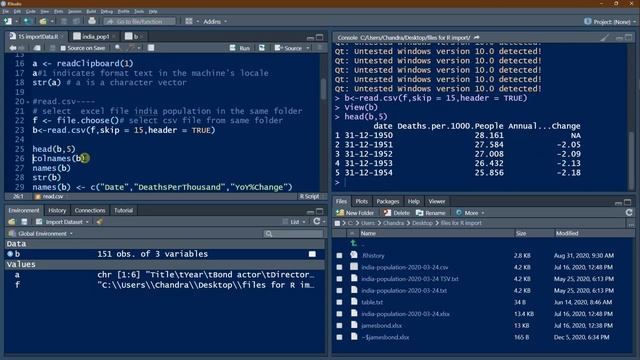Check the box for ~$jamesbond.xlsx
This screenshot has height=360, width=640.
pyautogui.click(x=339, y=338)
